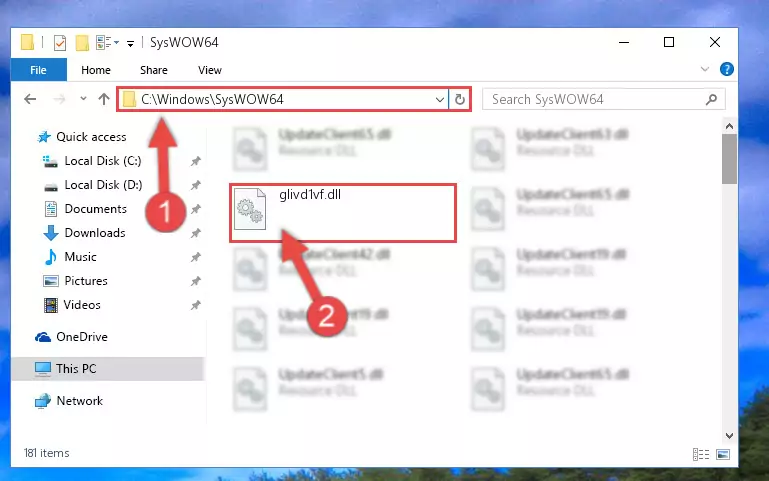Viewport: 769px width, 481px height.
Task: Maximize the SysWOW64 window
Action: [x=668, y=42]
